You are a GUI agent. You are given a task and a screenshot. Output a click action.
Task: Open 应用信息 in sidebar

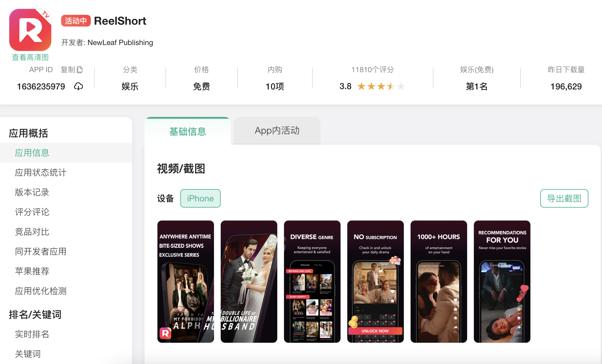(66, 153)
